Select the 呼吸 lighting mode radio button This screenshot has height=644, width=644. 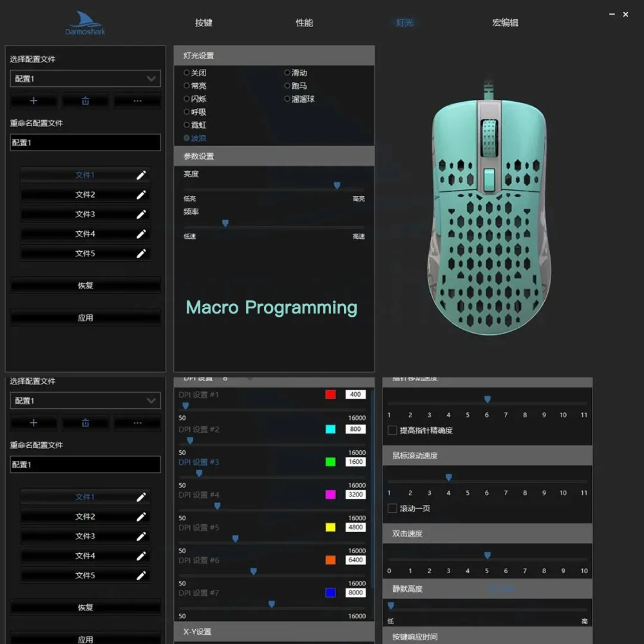click(187, 111)
